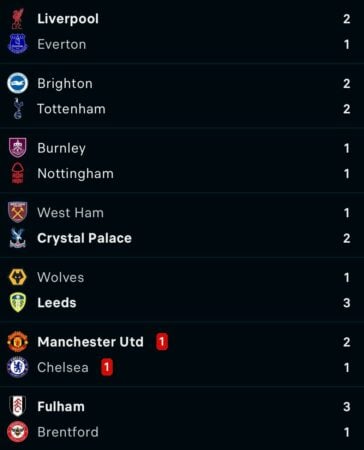Select the Leeds United crest

point(18,302)
